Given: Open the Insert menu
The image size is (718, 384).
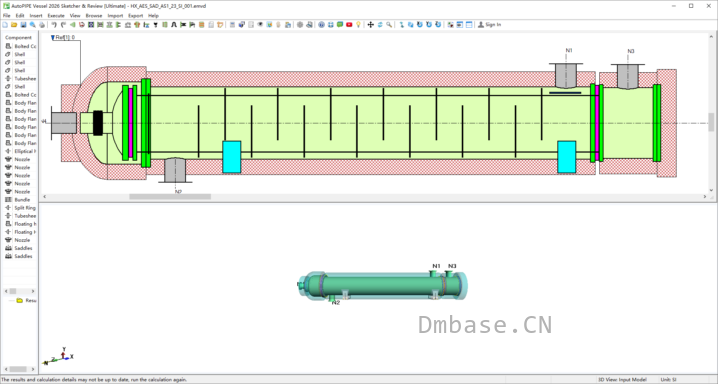Looking at the screenshot, I should 36,16.
